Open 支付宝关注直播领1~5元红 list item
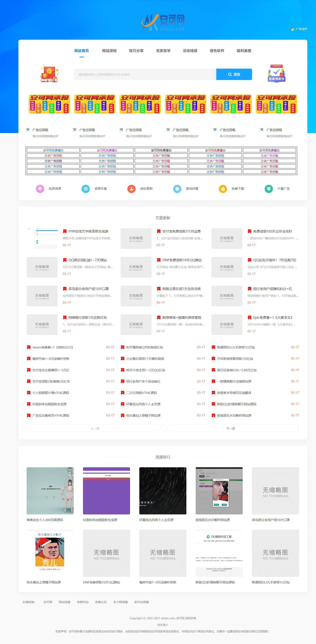The image size is (316, 644). click(51, 370)
